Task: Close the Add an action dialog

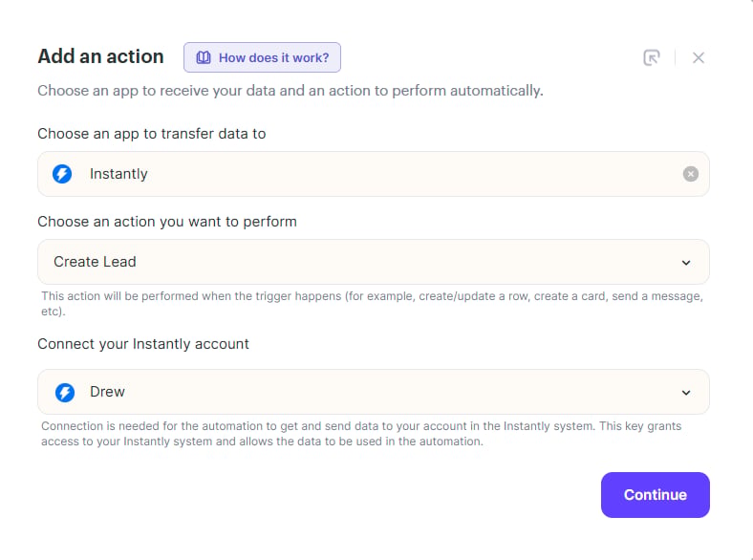Action: pyautogui.click(x=699, y=57)
